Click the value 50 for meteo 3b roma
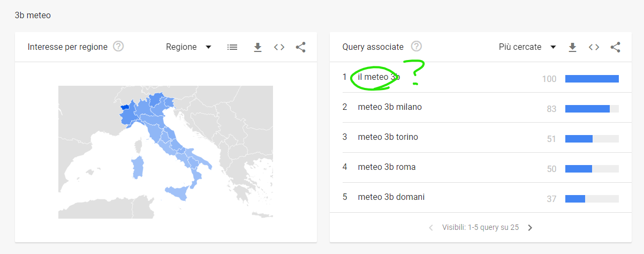Screen dimensions: 644x254 551,169
